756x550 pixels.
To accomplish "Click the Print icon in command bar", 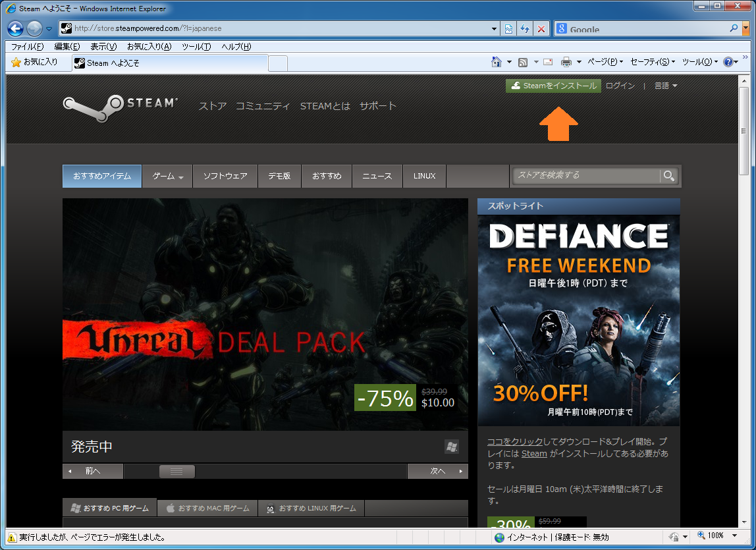I will [x=566, y=62].
